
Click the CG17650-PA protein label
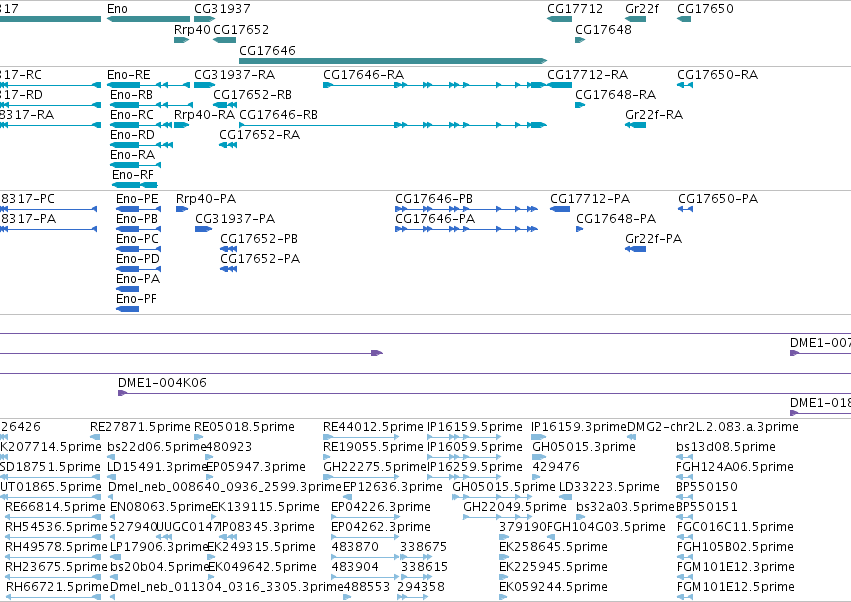[x=718, y=199]
